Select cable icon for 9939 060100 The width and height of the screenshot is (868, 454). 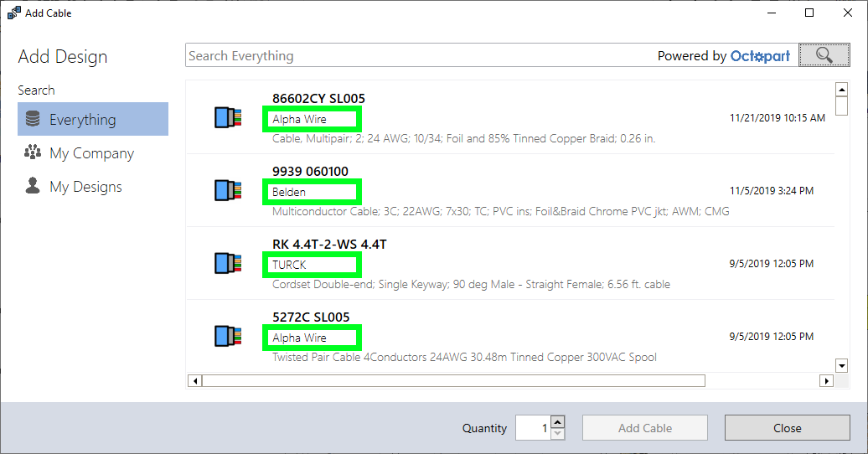(x=228, y=190)
